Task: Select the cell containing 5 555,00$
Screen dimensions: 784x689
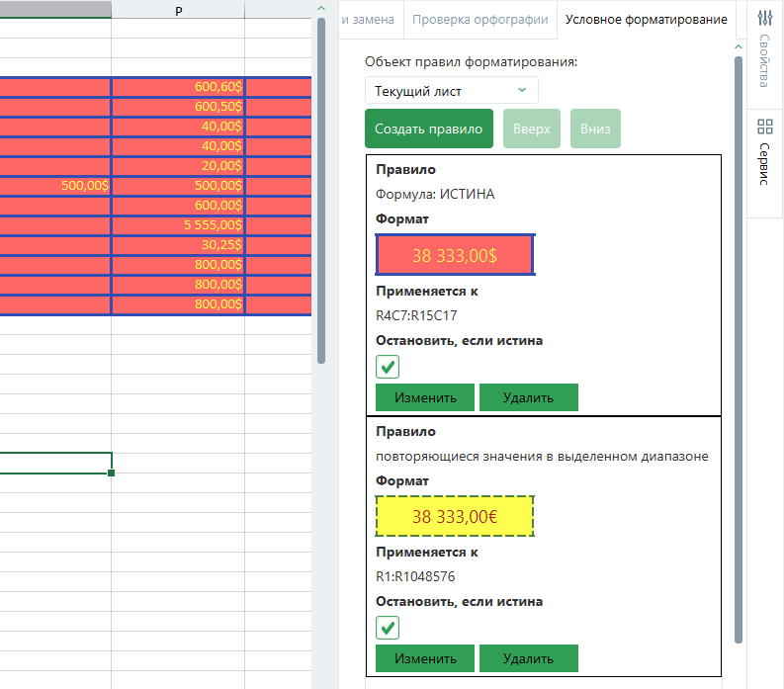Action: pyautogui.click(x=178, y=225)
